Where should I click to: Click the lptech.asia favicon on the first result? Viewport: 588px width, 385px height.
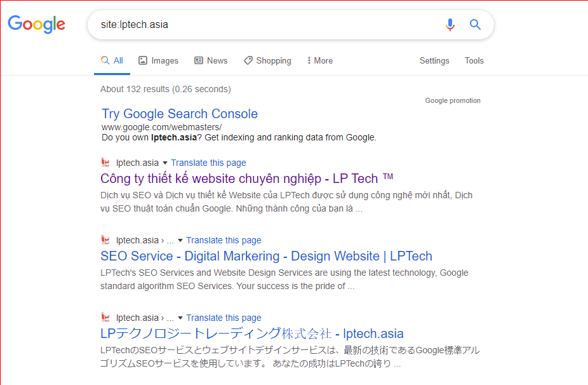105,162
